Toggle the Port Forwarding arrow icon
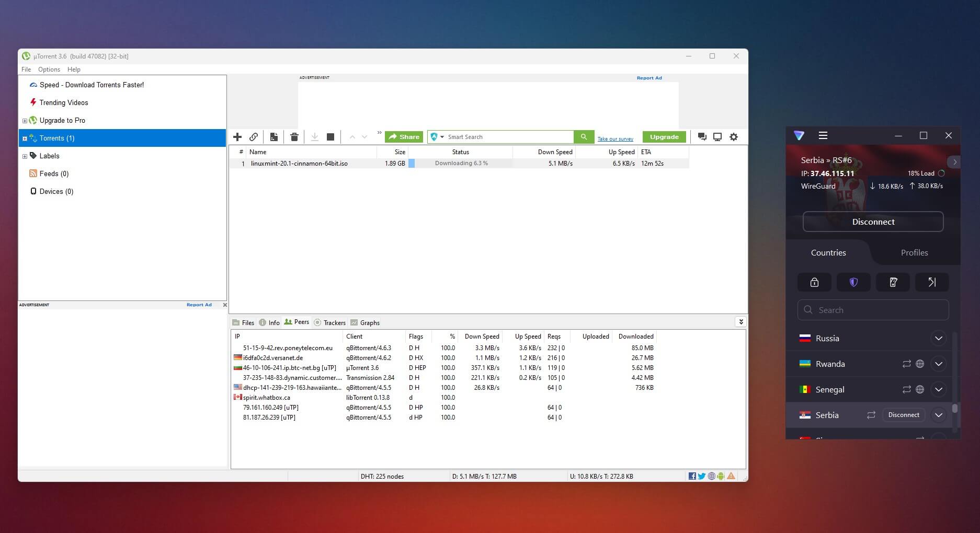 click(x=932, y=282)
